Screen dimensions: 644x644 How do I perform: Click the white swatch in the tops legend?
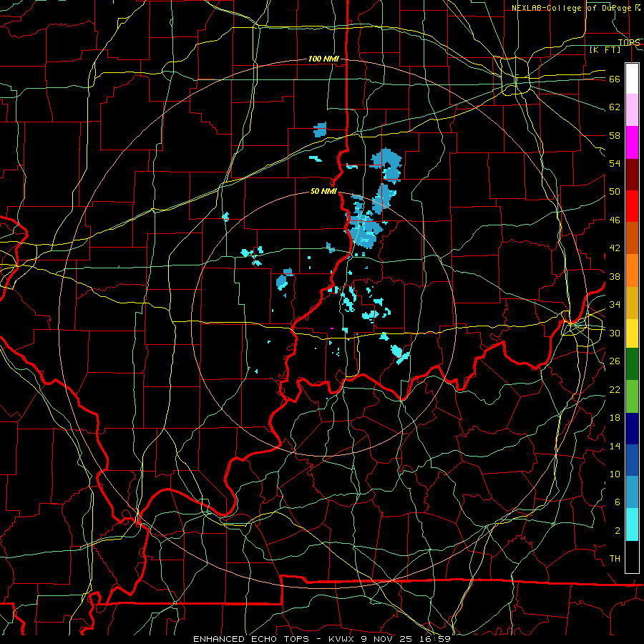[x=632, y=79]
